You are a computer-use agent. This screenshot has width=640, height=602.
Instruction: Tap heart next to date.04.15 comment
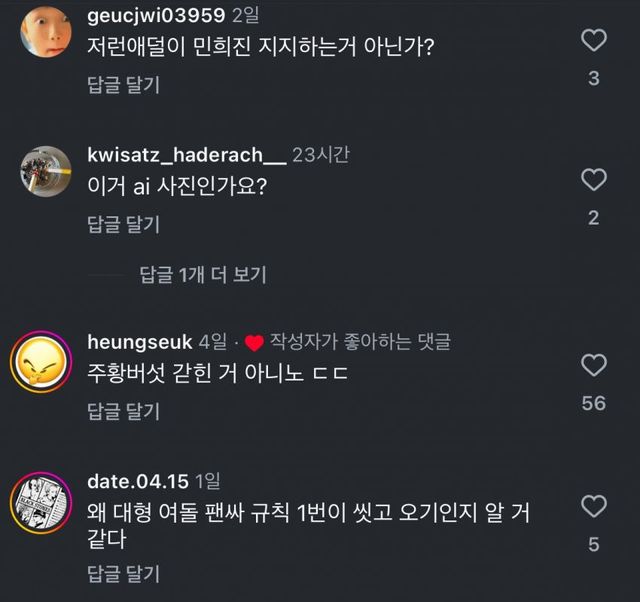click(x=593, y=506)
